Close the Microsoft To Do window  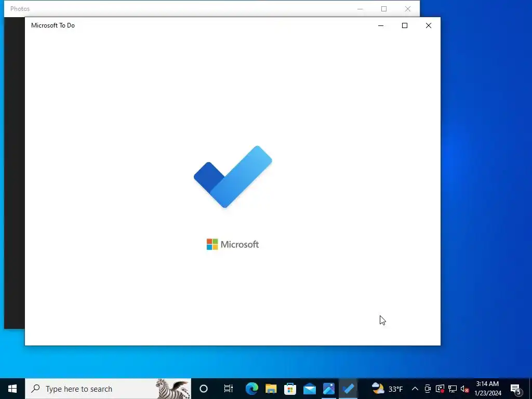click(429, 25)
